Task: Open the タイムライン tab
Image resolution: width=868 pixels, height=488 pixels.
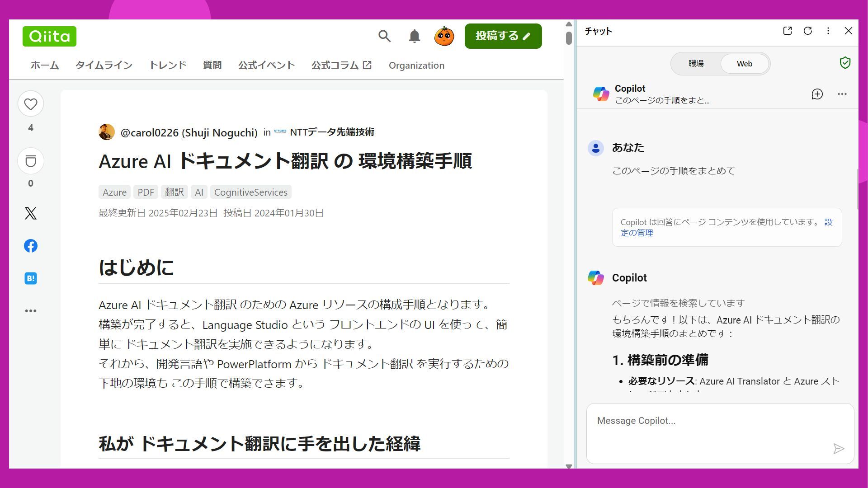Action: 104,65
